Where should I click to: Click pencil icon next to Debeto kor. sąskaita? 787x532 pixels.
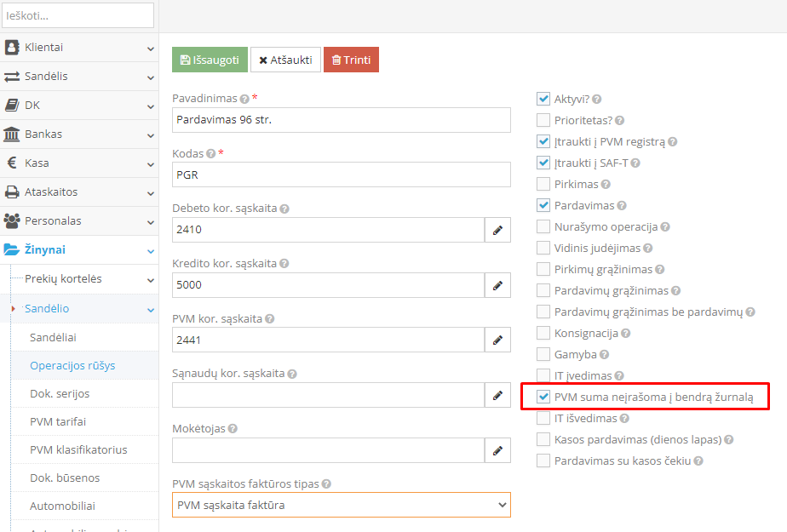[x=497, y=230]
